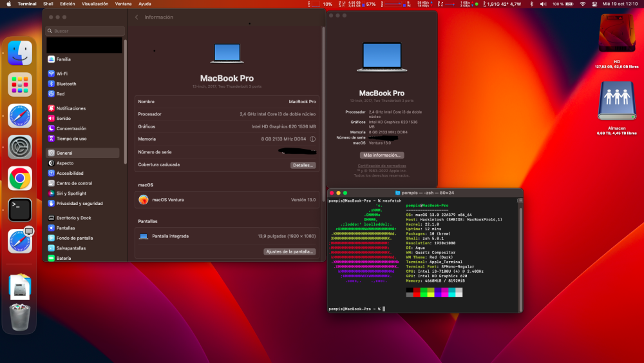
Task: Click the Wi-Fi icon in menu bar
Action: 582,4
